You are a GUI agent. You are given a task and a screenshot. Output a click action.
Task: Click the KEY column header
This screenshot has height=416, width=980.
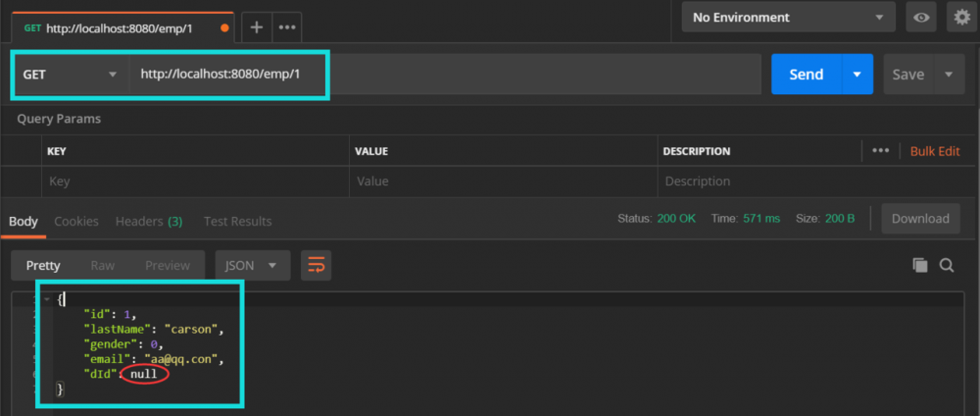[57, 151]
